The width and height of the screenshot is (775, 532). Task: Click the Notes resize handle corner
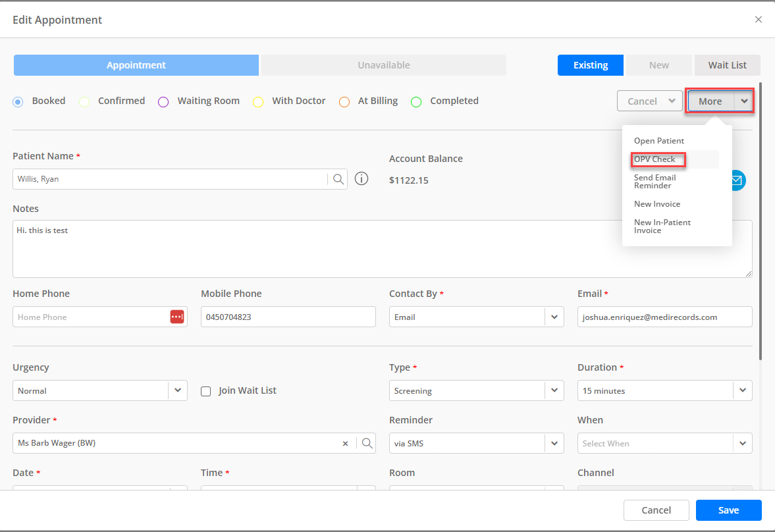point(748,273)
